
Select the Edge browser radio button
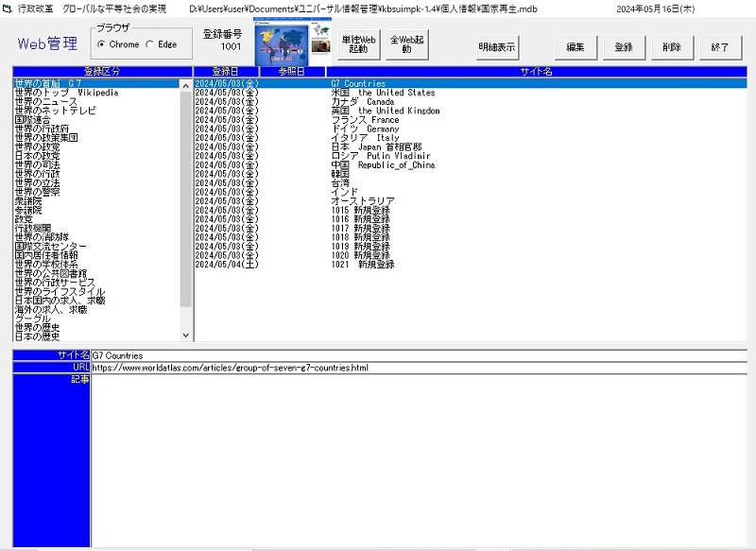(x=150, y=44)
